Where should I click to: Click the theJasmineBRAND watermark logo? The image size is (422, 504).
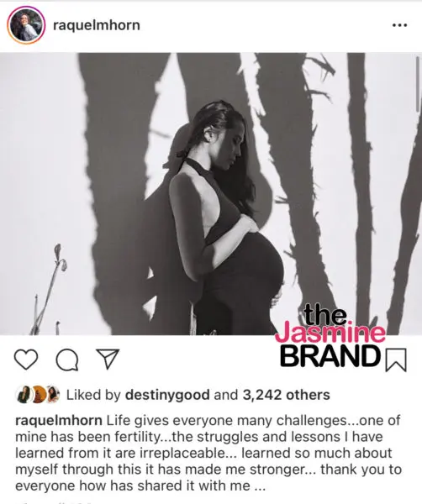coord(331,336)
